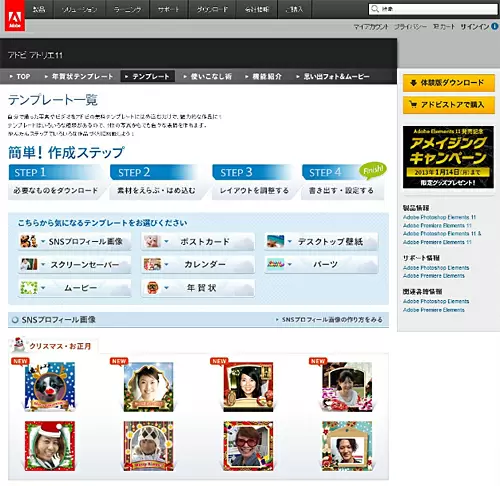Open the ご購入 top menu

click(x=294, y=9)
